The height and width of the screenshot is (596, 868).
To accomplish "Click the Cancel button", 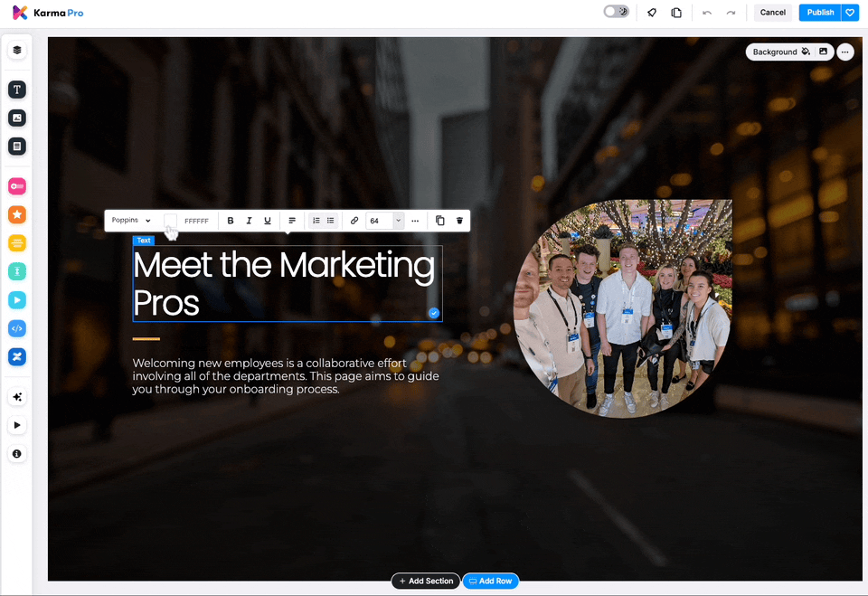I will tap(772, 12).
